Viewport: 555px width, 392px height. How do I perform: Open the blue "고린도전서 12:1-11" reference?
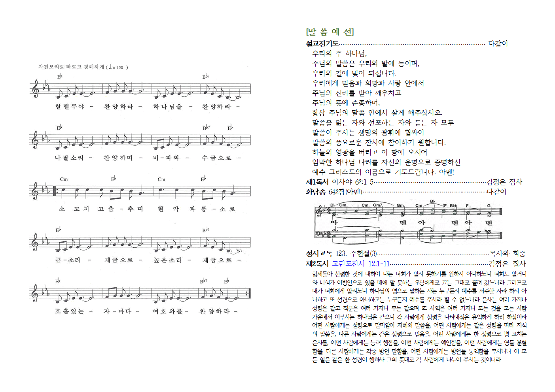[360, 264]
